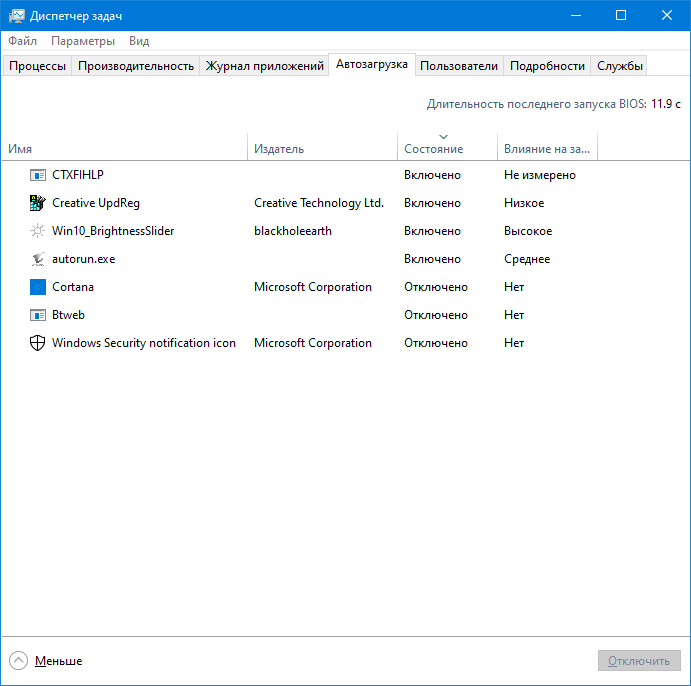This screenshot has height=686, width=691.
Task: Click publisher blackholeearth
Action: [x=293, y=231]
